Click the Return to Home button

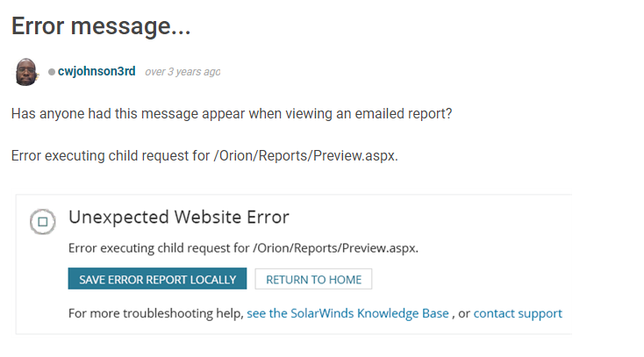[x=313, y=279]
